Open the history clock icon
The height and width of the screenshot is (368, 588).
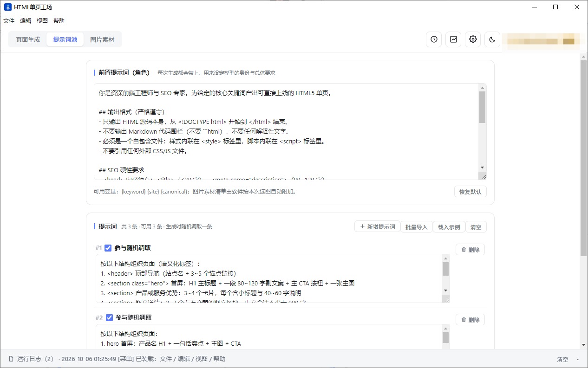coord(434,39)
